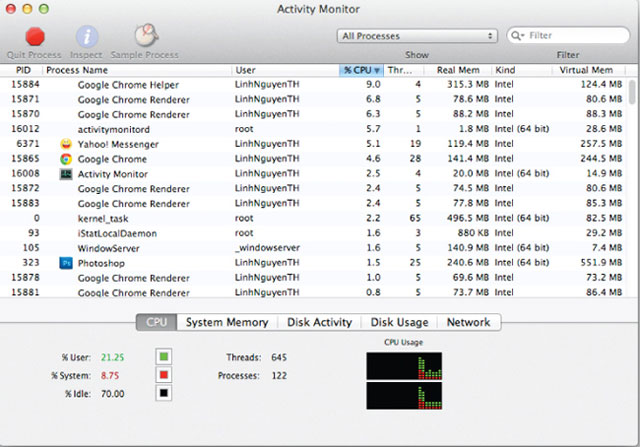Select the Activity Monitor app icon
640x447 pixels.
point(66,174)
